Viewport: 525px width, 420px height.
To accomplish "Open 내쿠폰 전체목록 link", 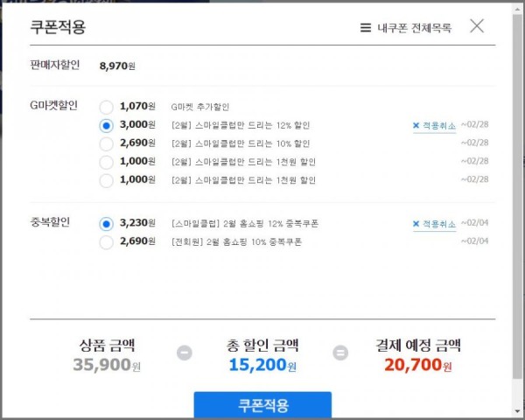I will pos(415,28).
